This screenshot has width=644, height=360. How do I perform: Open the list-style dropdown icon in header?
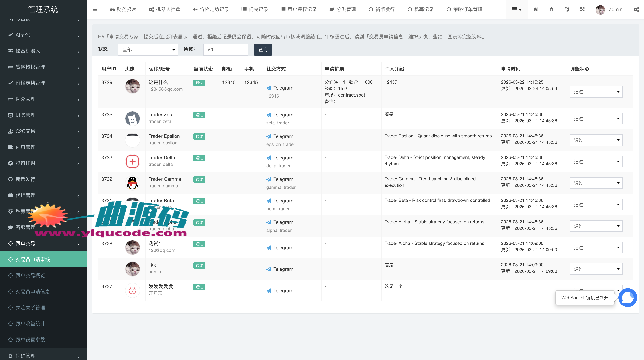(517, 9)
